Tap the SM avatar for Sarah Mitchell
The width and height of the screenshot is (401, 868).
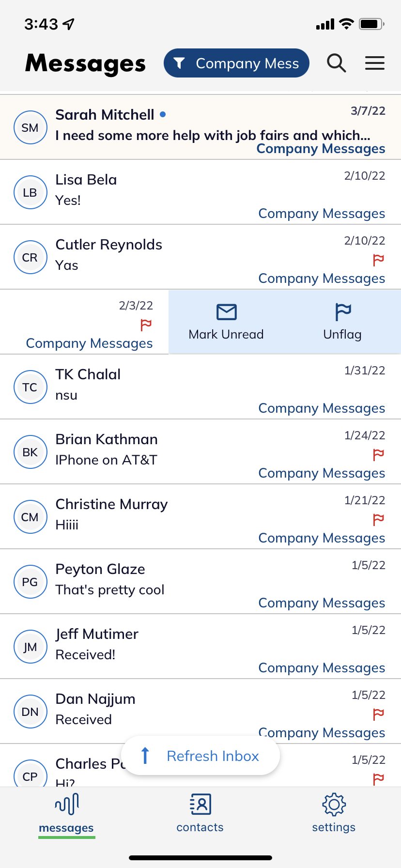tap(30, 128)
